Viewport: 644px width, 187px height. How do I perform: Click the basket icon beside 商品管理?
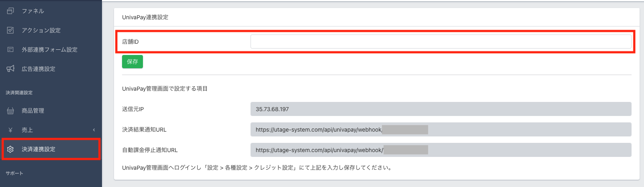click(x=10, y=111)
